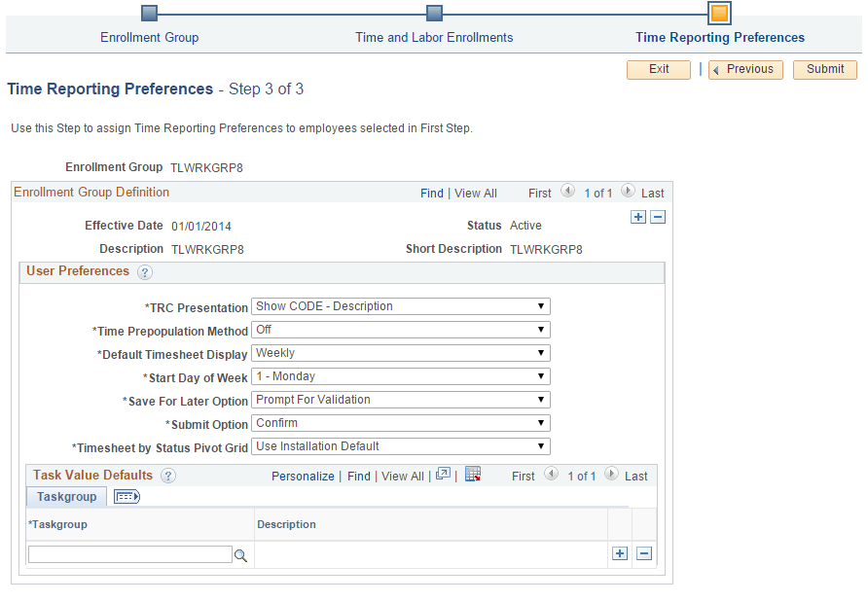Switch to the Taskgroup tab
This screenshot has width=868, height=602.
65,496
